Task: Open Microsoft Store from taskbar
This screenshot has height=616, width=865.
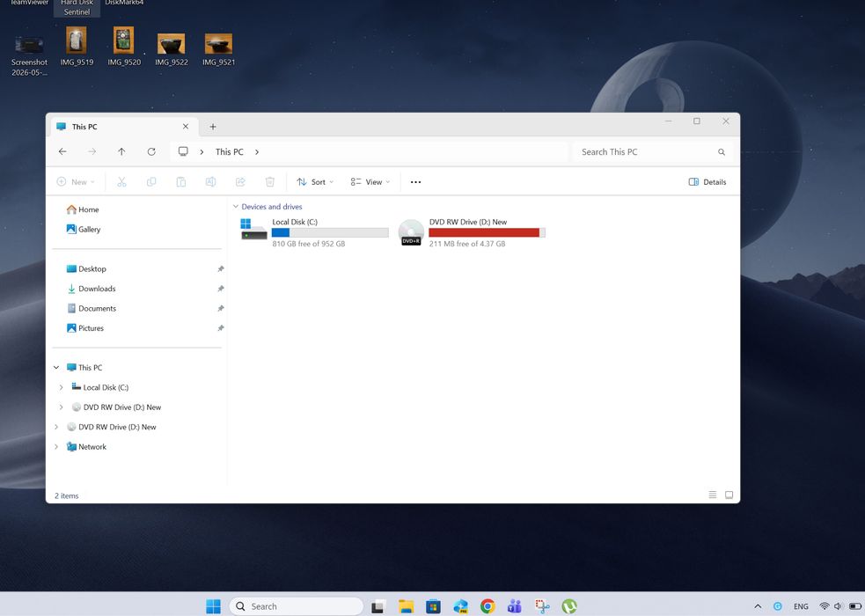Action: coord(433,606)
